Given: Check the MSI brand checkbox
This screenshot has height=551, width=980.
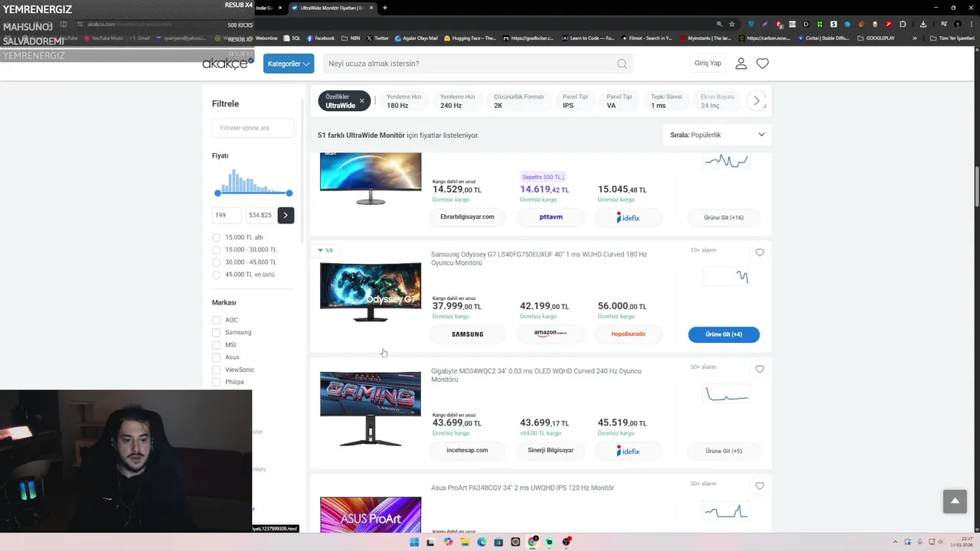Looking at the screenshot, I should (216, 345).
